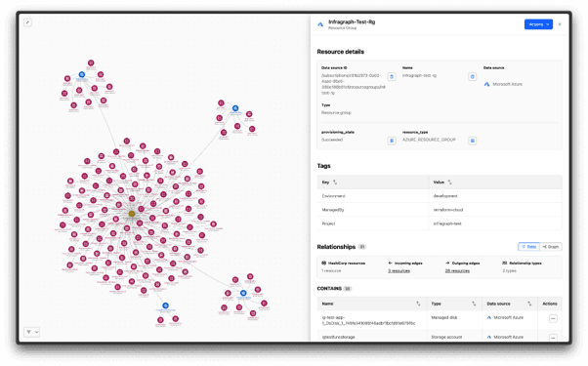Click the Azure icon under Data source details
The image size is (588, 366).
486,84
